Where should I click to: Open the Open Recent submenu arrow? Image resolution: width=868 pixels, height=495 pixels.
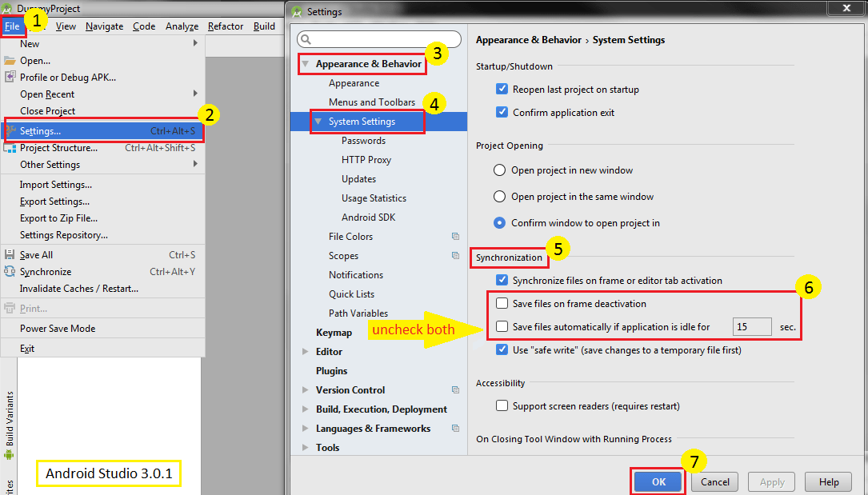click(x=195, y=94)
